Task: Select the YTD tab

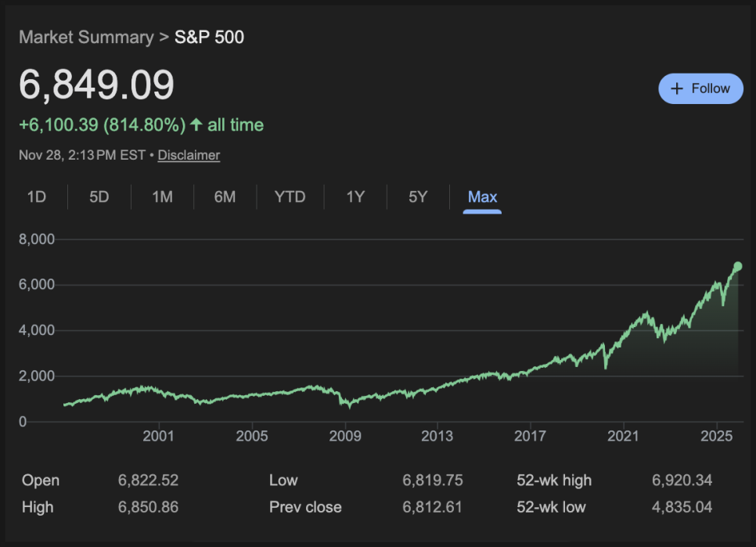Action: coord(290,196)
